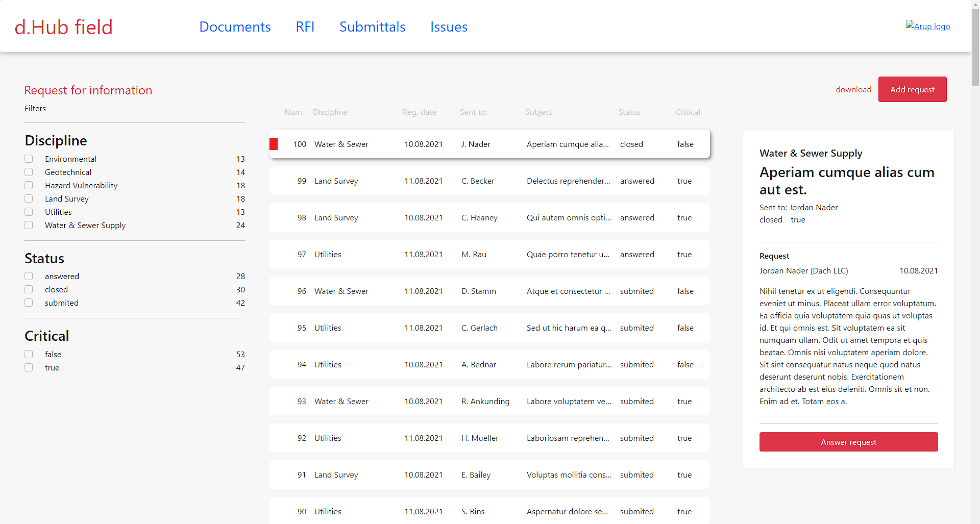Select request 100 row for J. Nader

click(489, 144)
